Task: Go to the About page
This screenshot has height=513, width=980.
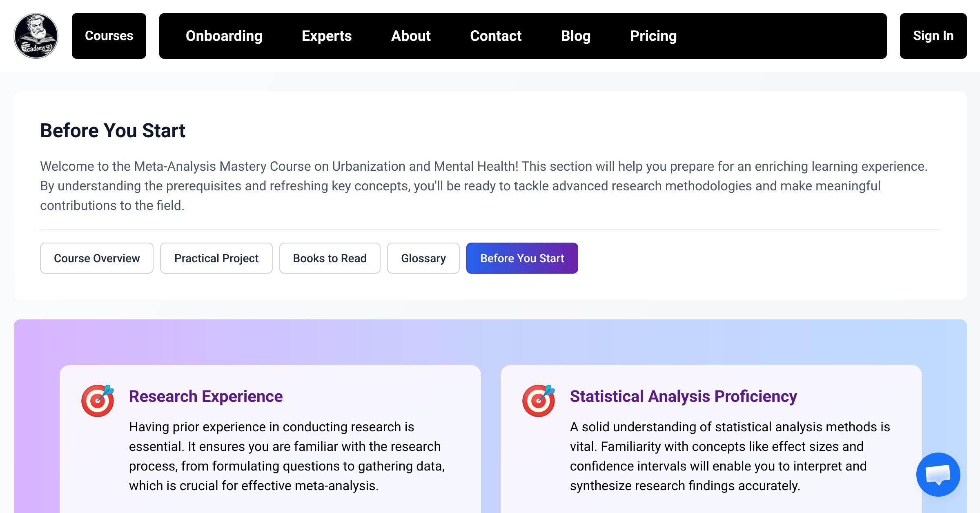Action: 411,36
